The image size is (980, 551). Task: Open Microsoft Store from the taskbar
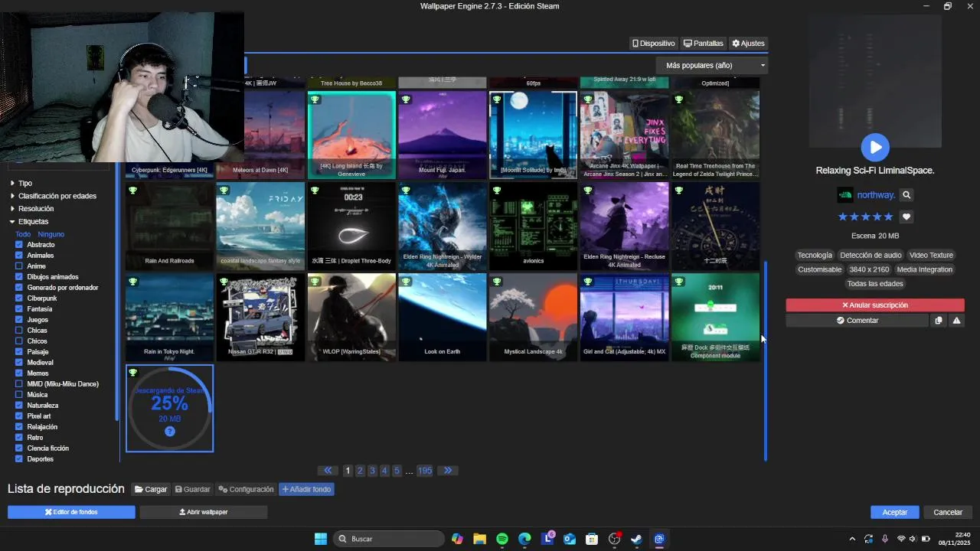point(592,539)
